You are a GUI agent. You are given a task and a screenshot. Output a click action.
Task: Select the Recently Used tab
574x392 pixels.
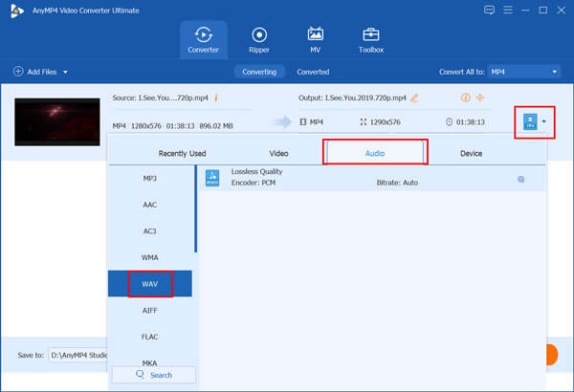[182, 153]
